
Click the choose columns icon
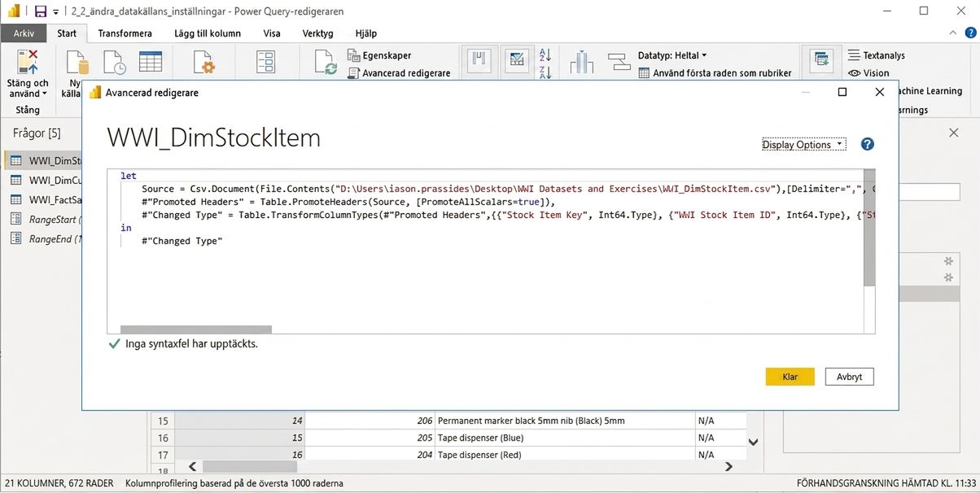click(479, 61)
